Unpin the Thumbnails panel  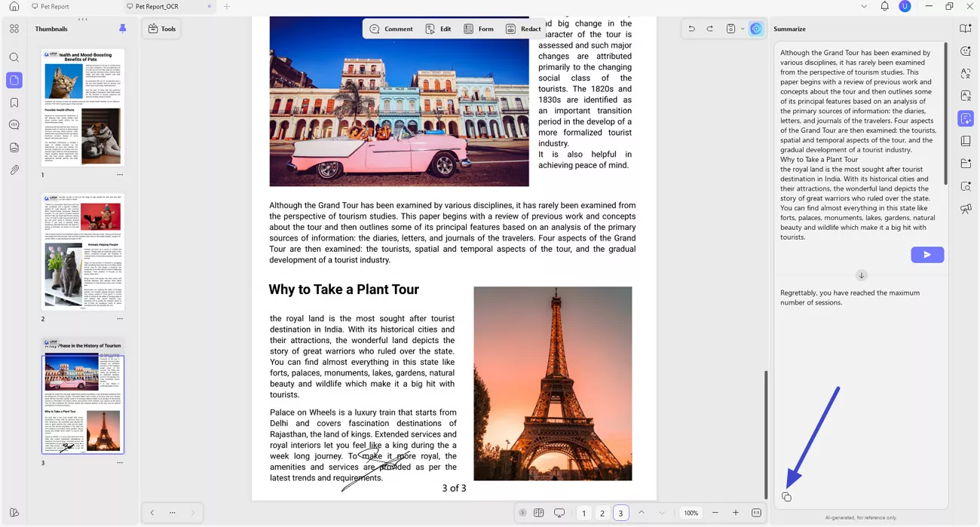(123, 29)
